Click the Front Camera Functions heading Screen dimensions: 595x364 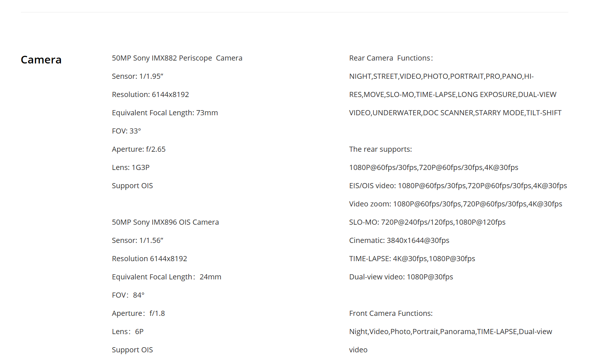click(391, 313)
